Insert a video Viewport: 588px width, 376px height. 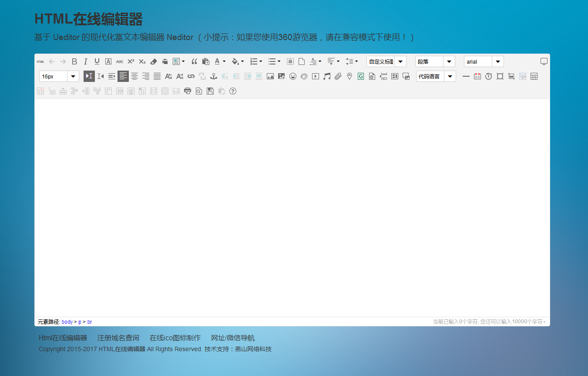pos(316,76)
